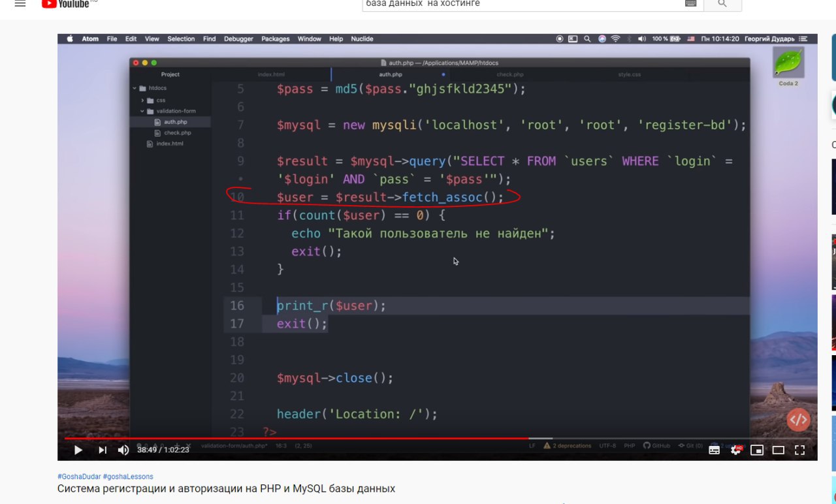Click the battery 100% indicator
The image size is (836, 504).
coord(666,39)
